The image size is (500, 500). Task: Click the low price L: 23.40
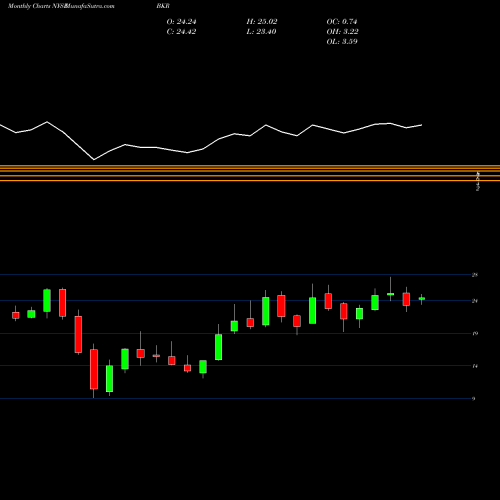click(262, 32)
